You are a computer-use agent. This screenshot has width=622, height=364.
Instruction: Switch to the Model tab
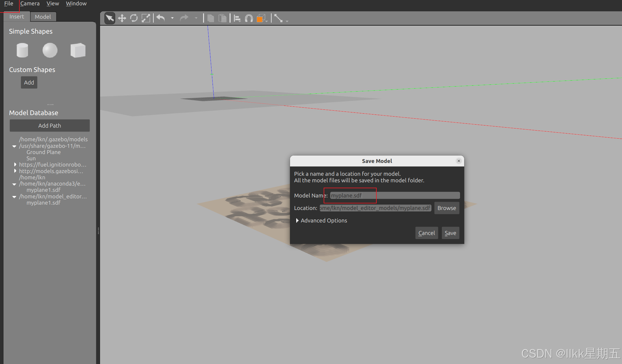click(43, 17)
